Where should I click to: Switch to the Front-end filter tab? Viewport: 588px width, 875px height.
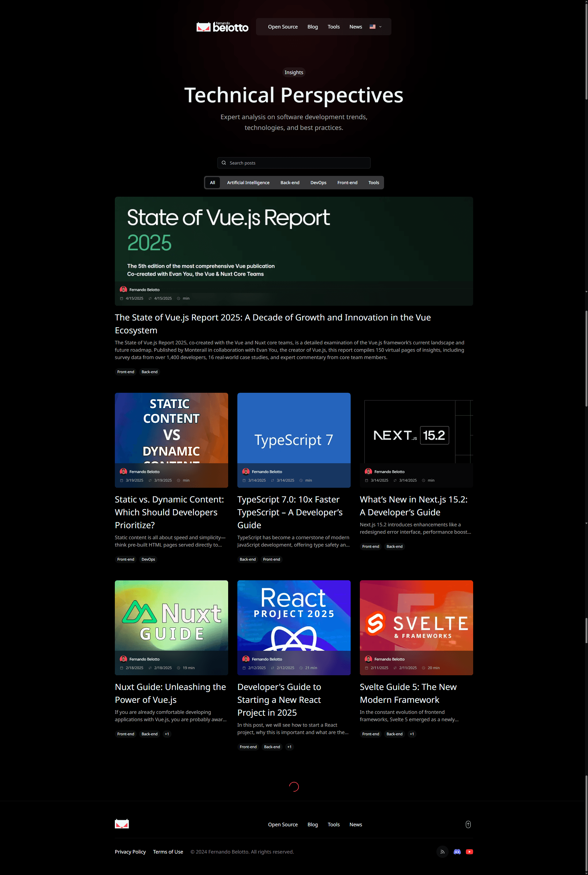click(347, 183)
